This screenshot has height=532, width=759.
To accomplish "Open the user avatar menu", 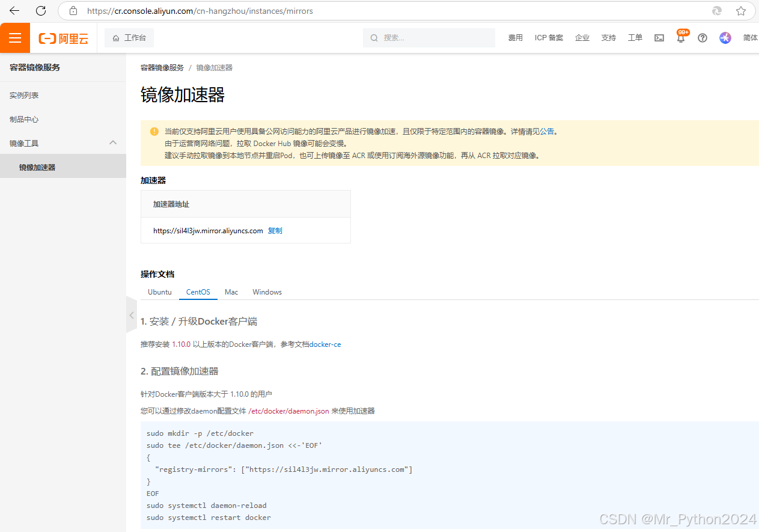I will (x=725, y=38).
